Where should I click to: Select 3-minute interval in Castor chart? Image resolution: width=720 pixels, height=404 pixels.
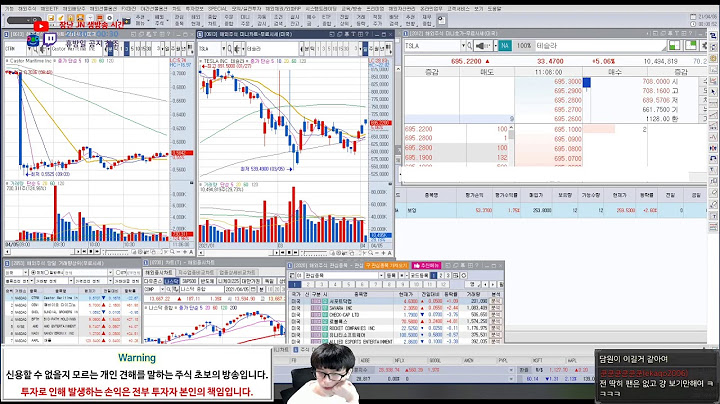(x=127, y=49)
